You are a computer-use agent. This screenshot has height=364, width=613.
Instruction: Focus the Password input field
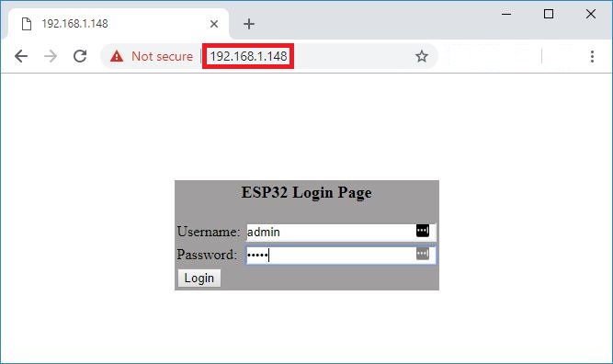point(341,255)
